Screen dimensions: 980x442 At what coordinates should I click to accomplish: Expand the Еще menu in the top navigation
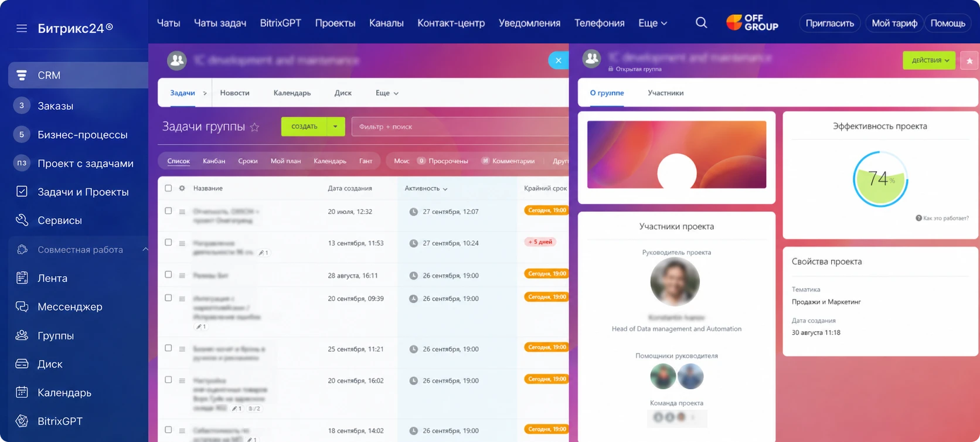(652, 23)
